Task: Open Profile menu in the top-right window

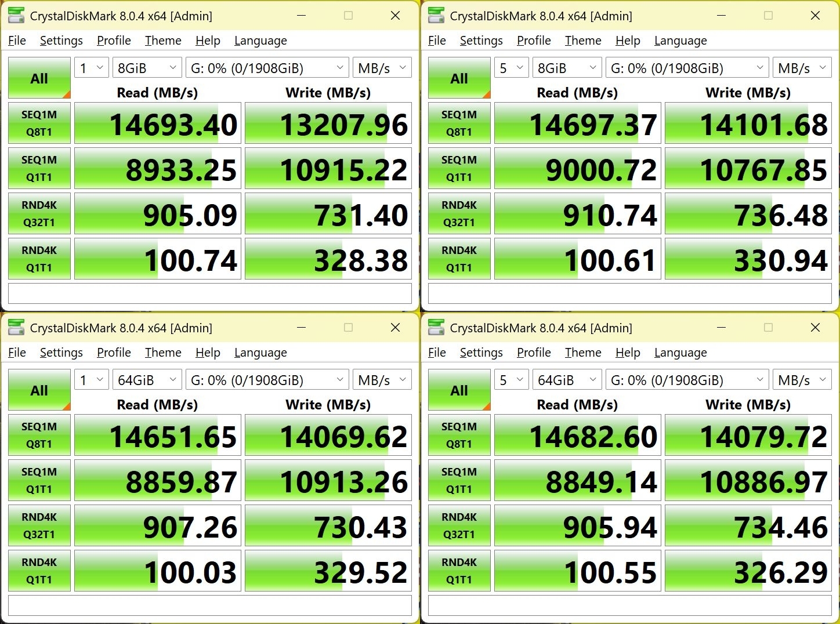Action: [x=534, y=41]
